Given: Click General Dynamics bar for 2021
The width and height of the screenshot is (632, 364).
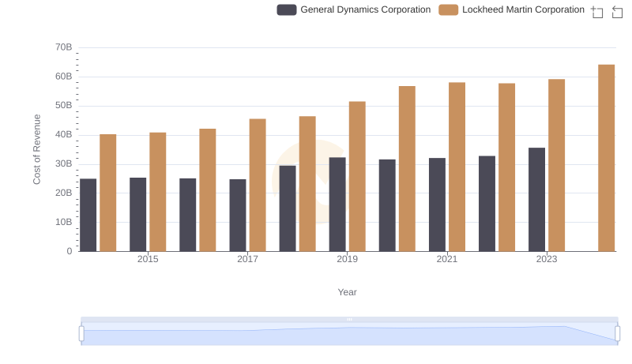Looking at the screenshot, I should tap(437, 205).
